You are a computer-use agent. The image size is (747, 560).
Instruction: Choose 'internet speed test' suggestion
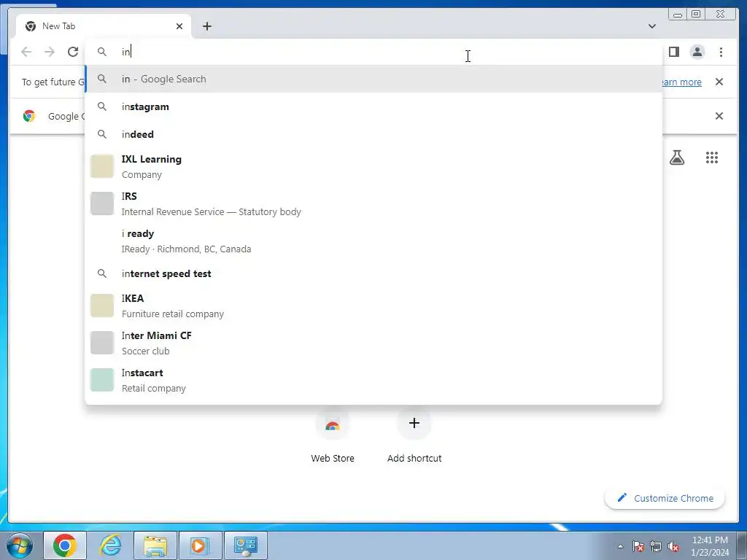tap(373, 274)
